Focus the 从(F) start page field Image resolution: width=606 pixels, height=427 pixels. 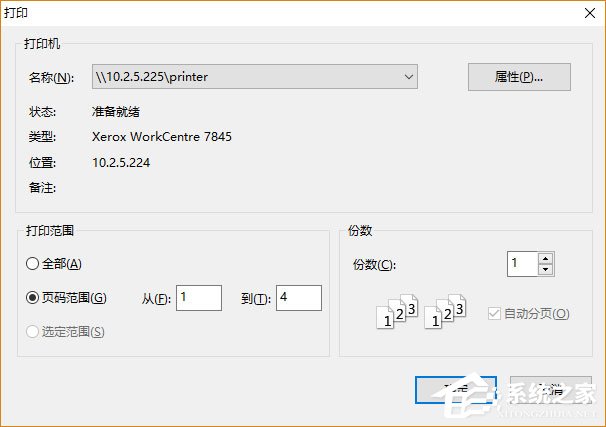pyautogui.click(x=199, y=298)
